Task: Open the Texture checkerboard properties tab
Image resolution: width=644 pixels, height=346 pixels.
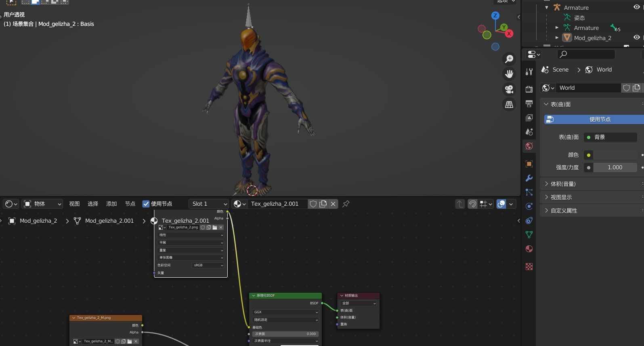Action: (x=529, y=267)
